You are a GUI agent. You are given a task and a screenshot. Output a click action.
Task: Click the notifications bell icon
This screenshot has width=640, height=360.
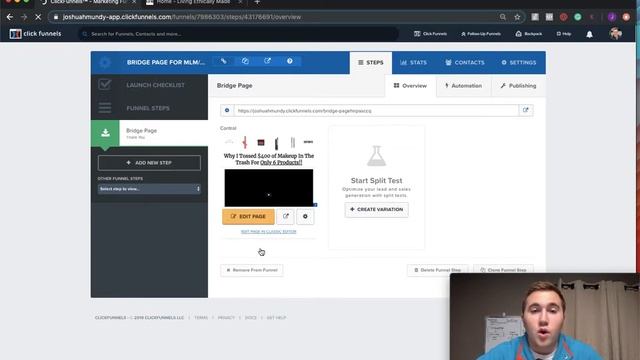click(x=589, y=34)
